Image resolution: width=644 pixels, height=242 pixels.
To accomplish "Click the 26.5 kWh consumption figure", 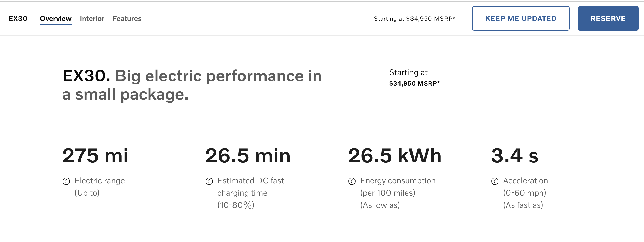I will pyautogui.click(x=395, y=155).
